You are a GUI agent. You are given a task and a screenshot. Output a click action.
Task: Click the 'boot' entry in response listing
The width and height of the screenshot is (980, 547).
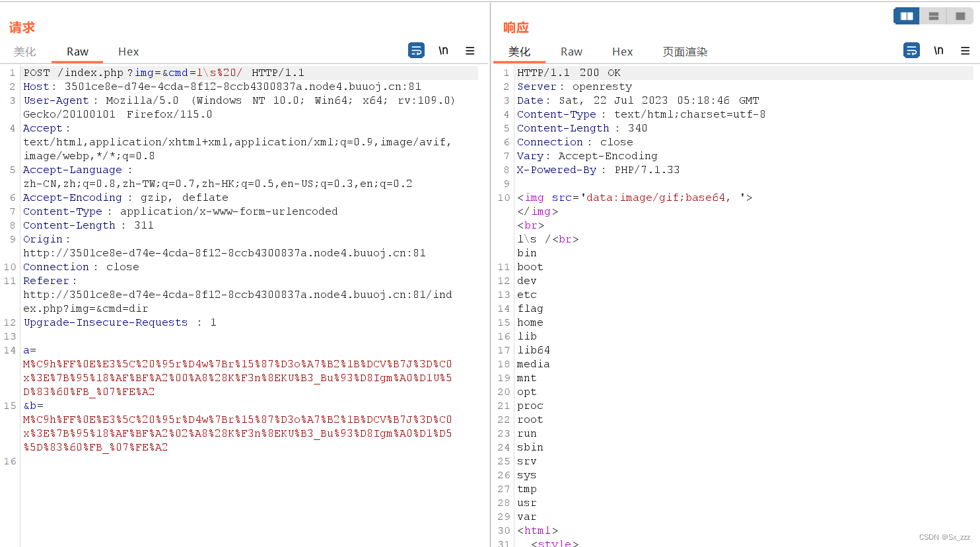[x=530, y=267]
